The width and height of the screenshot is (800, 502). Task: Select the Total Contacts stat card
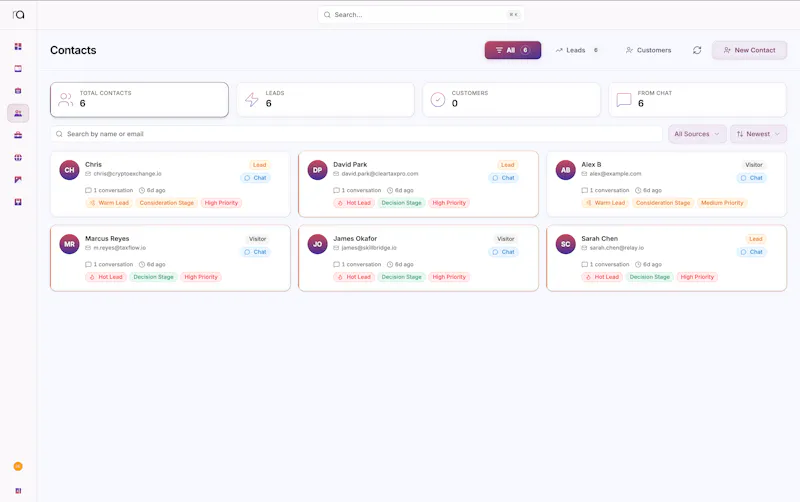(x=139, y=99)
